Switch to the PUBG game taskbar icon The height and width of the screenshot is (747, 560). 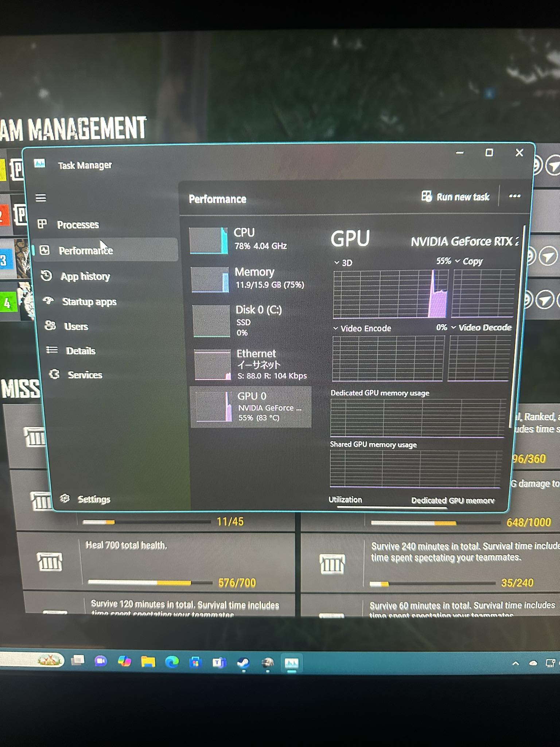[268, 663]
